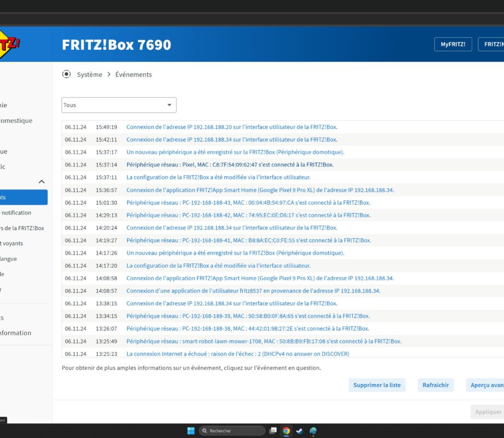The image size is (504, 438).
Task: Click Rafraichir to reload events
Action: (436, 385)
